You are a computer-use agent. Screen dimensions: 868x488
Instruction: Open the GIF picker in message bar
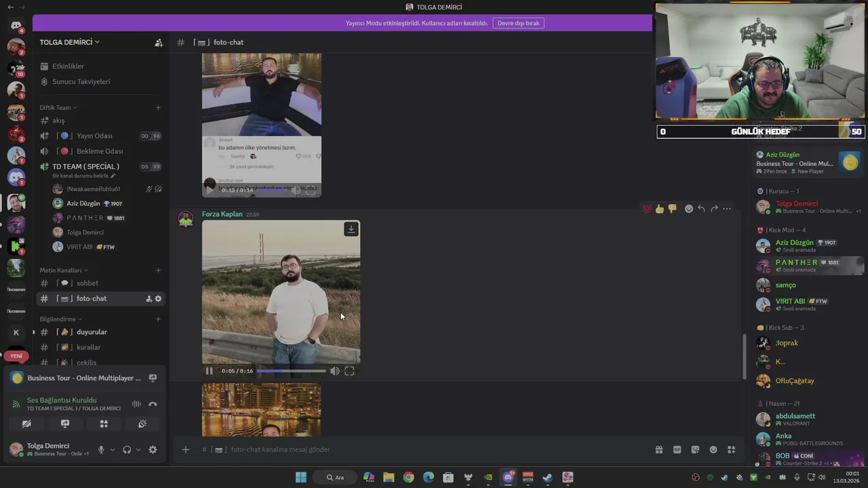[677, 449]
